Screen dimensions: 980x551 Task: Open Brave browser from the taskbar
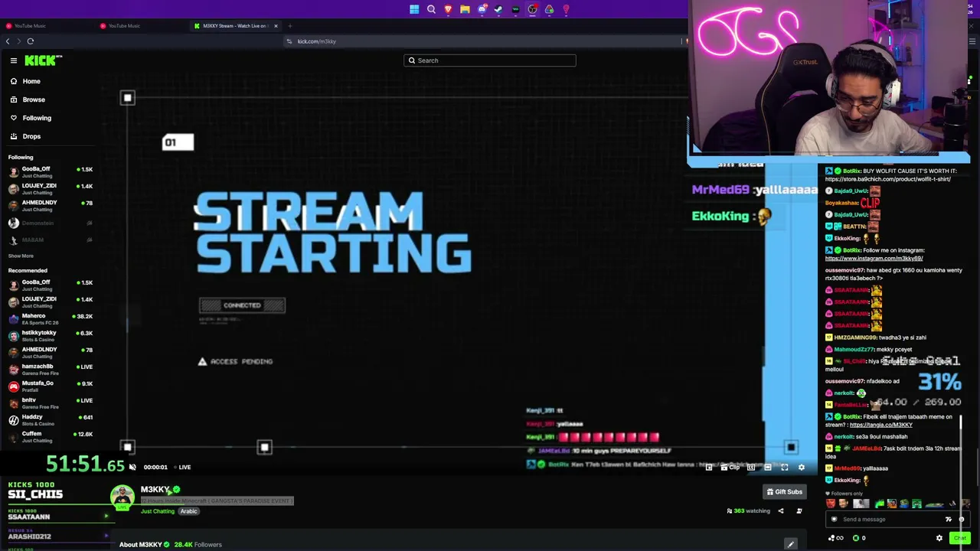coord(448,9)
